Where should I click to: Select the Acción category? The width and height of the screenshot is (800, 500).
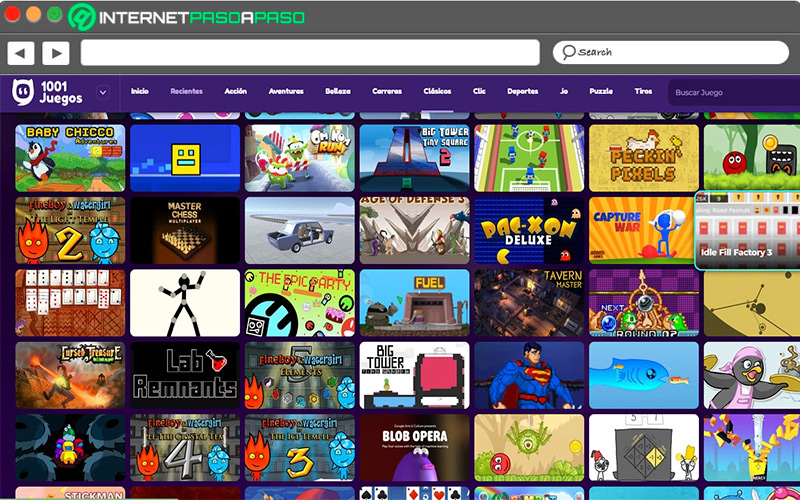point(236,91)
